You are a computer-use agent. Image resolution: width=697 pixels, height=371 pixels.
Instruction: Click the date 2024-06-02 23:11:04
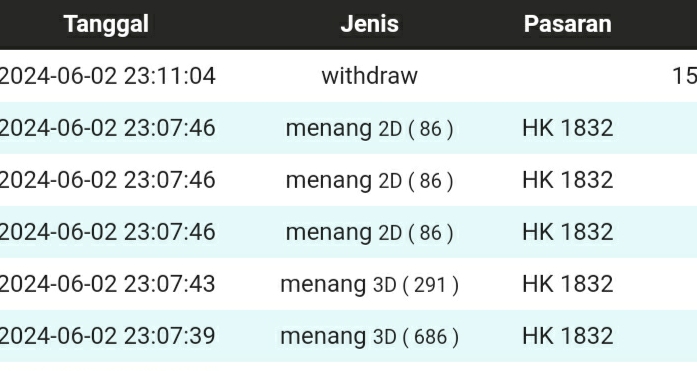(x=107, y=76)
